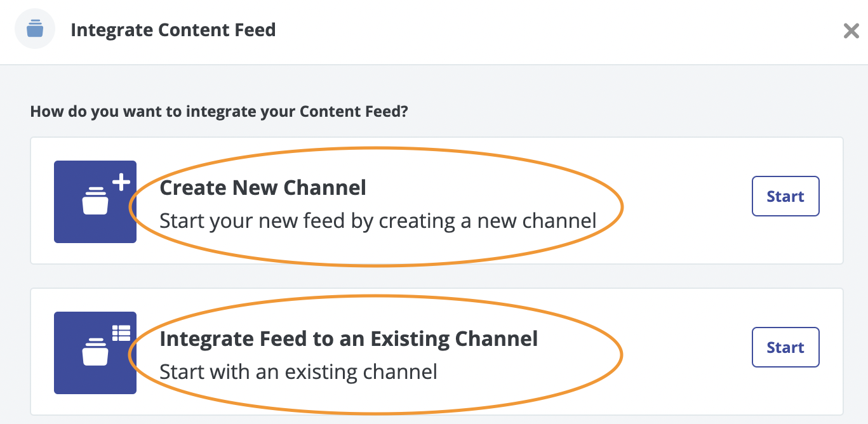Click the content feed icon in the header

pyautogui.click(x=35, y=30)
